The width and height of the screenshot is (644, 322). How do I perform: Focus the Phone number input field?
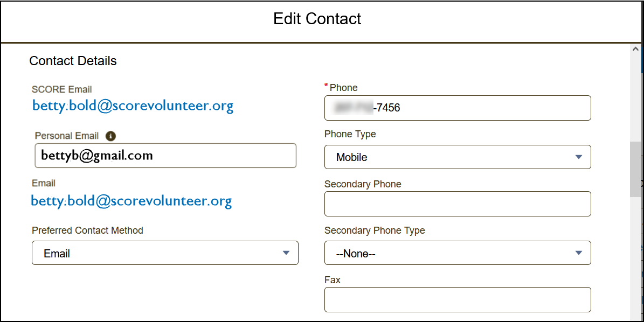tap(458, 108)
